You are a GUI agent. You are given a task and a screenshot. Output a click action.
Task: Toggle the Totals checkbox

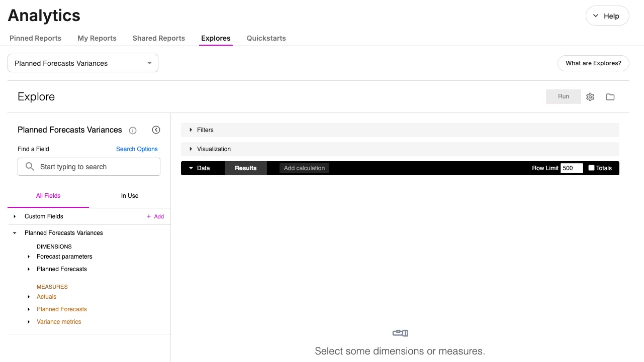(x=591, y=168)
